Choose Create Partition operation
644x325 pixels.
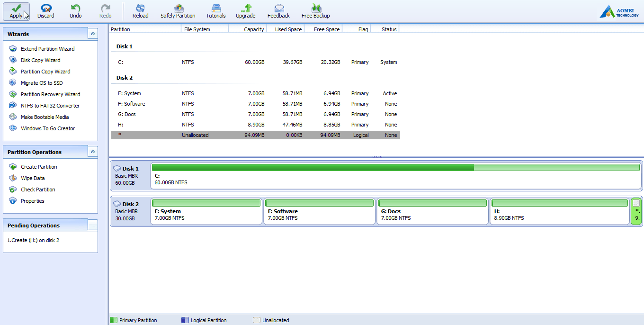click(x=39, y=167)
